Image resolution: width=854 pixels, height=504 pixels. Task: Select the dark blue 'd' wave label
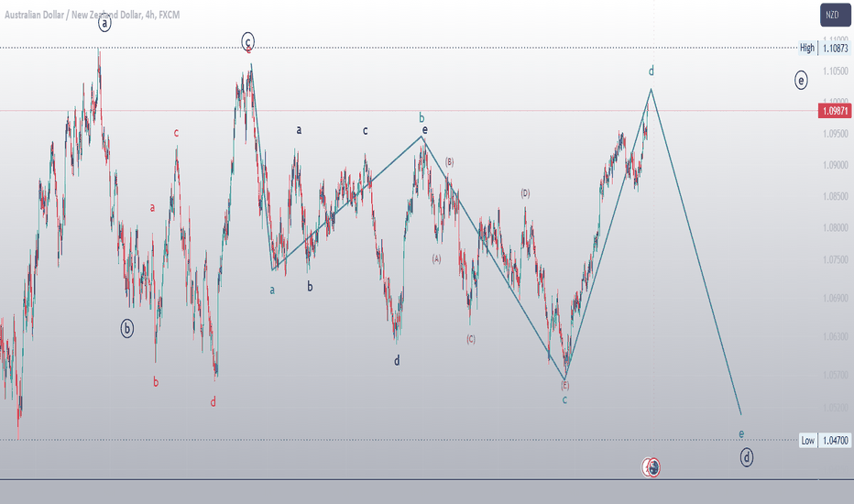[397, 360]
